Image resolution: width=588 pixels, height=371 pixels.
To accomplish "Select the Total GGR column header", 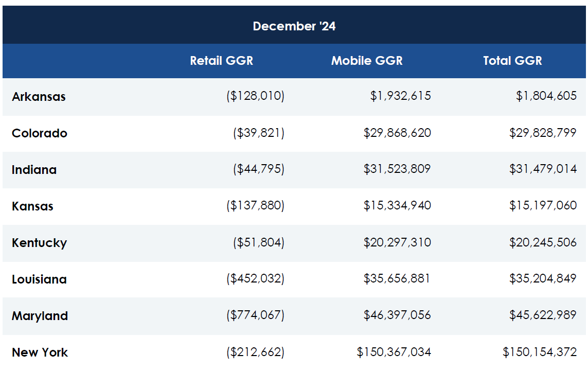I will point(512,61).
